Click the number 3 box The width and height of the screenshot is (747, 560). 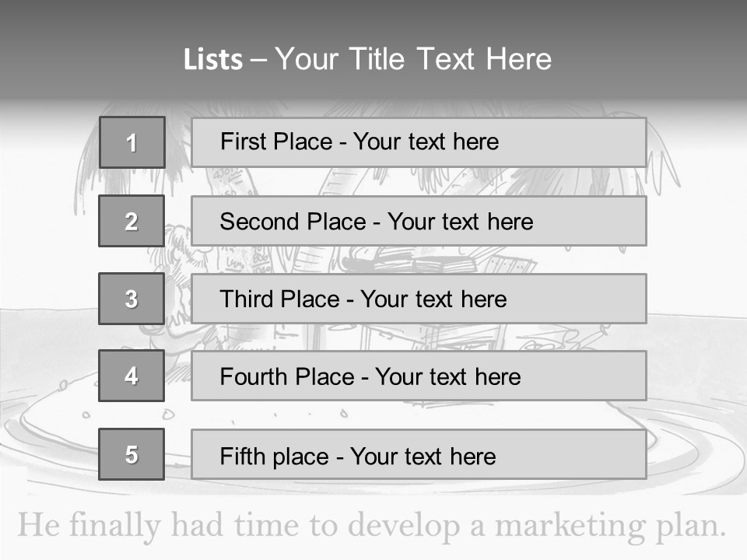[132, 299]
